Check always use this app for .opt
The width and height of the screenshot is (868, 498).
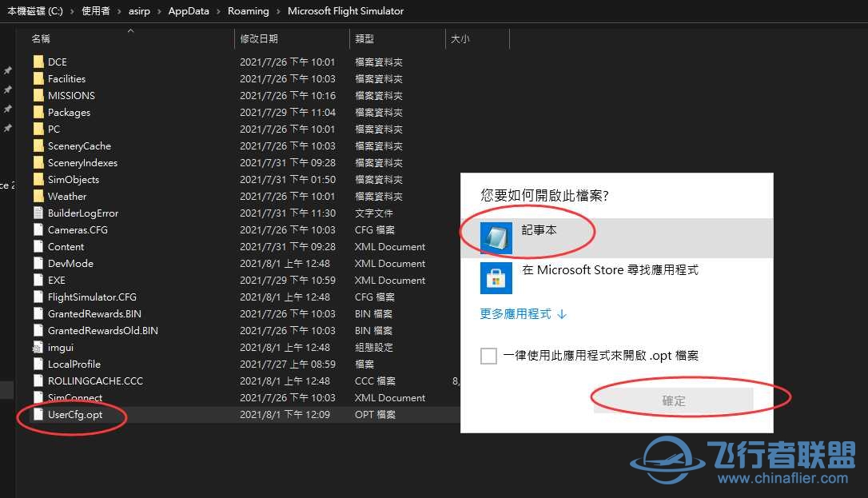point(488,355)
